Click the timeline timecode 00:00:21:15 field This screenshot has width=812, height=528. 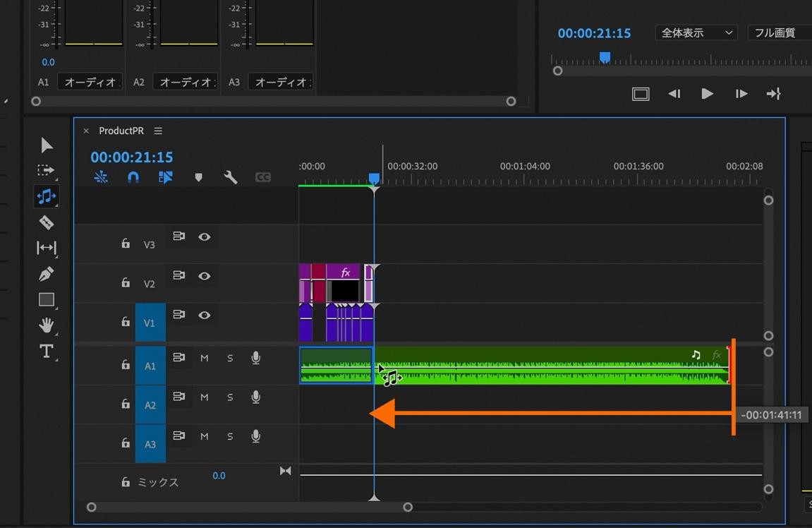132,157
